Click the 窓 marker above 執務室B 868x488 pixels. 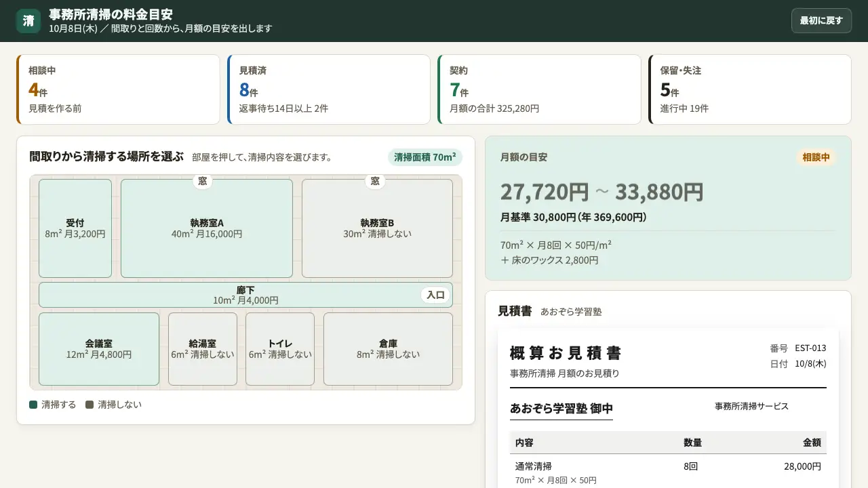(375, 181)
